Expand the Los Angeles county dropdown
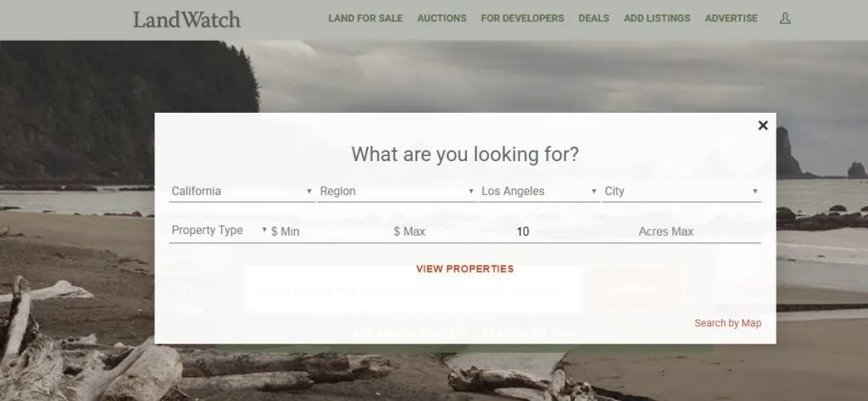868x401 pixels. (x=539, y=191)
